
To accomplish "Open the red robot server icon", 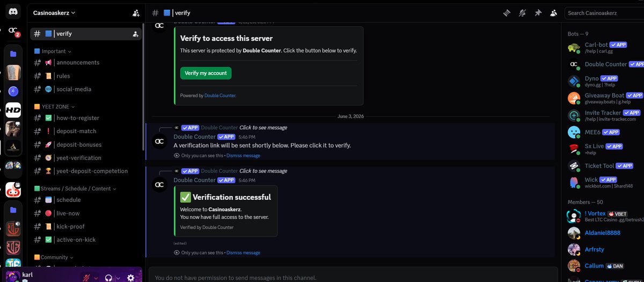I will pyautogui.click(x=13, y=190).
